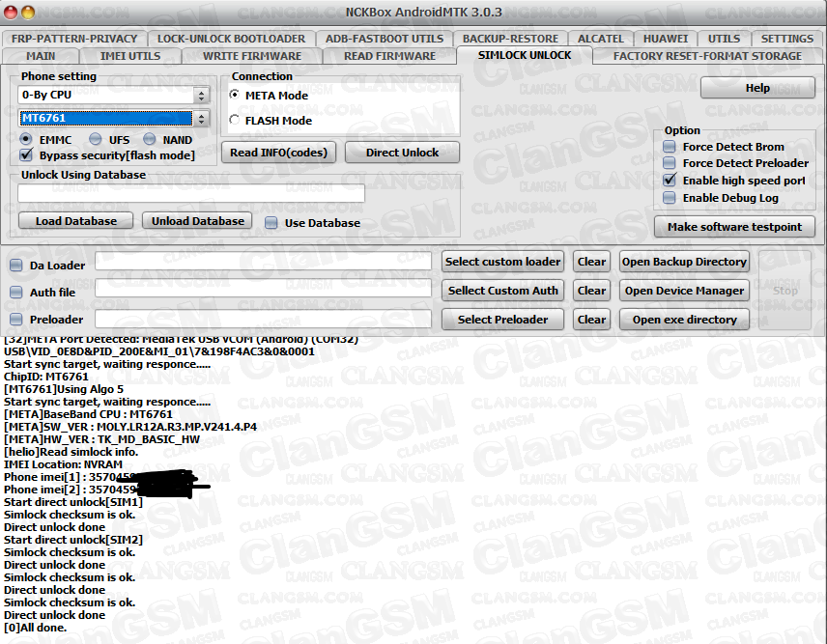The width and height of the screenshot is (827, 644).
Task: Click the Unlock Using Database field
Action: click(x=191, y=193)
